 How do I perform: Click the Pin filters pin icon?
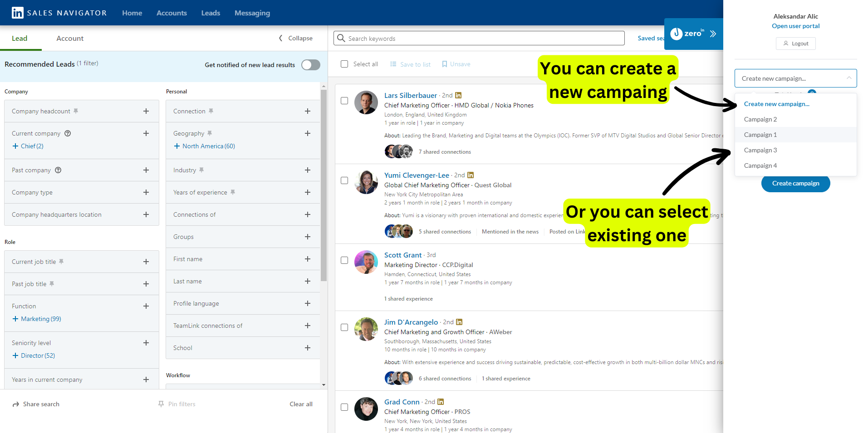(x=161, y=404)
